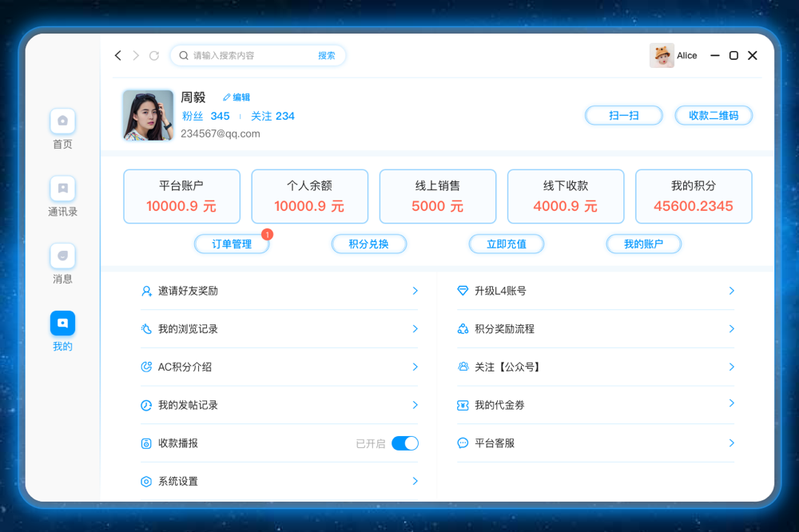This screenshot has width=799, height=532.
Task: Click the 粉丝 345 count
Action: [206, 116]
